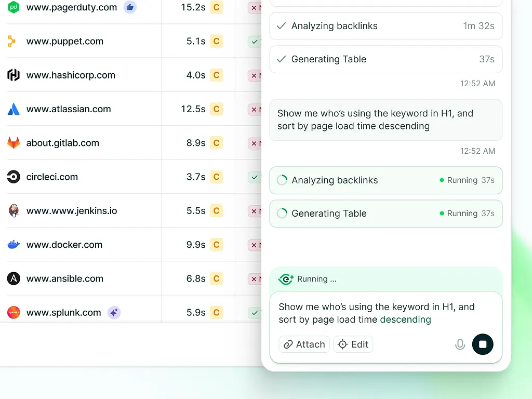Click the PagerDuty favicon icon
This screenshot has height=399, width=532.
(14, 7)
